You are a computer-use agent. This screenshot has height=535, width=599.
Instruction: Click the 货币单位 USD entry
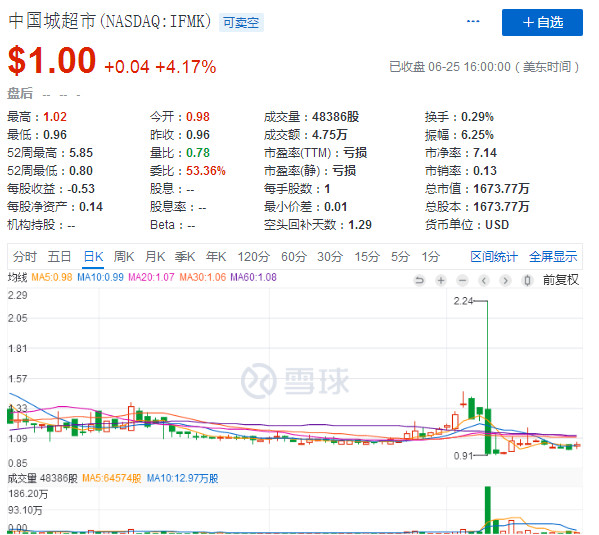(467, 225)
